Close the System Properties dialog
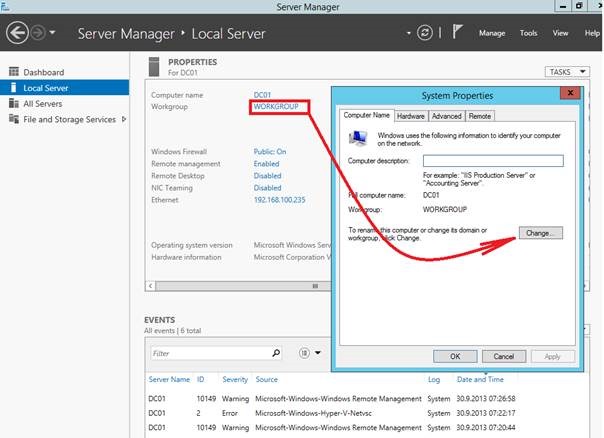The image size is (604, 438). coord(570,92)
